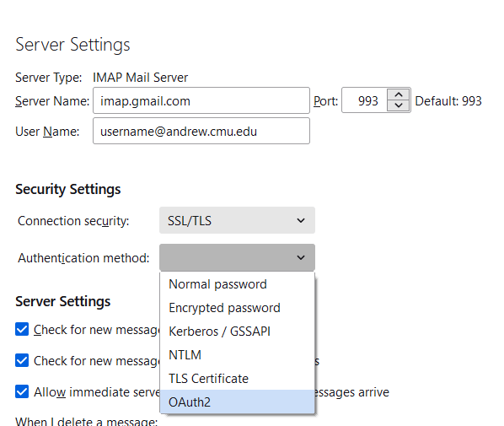Select Normal password option
This screenshot has width=504, height=426.
point(237,284)
